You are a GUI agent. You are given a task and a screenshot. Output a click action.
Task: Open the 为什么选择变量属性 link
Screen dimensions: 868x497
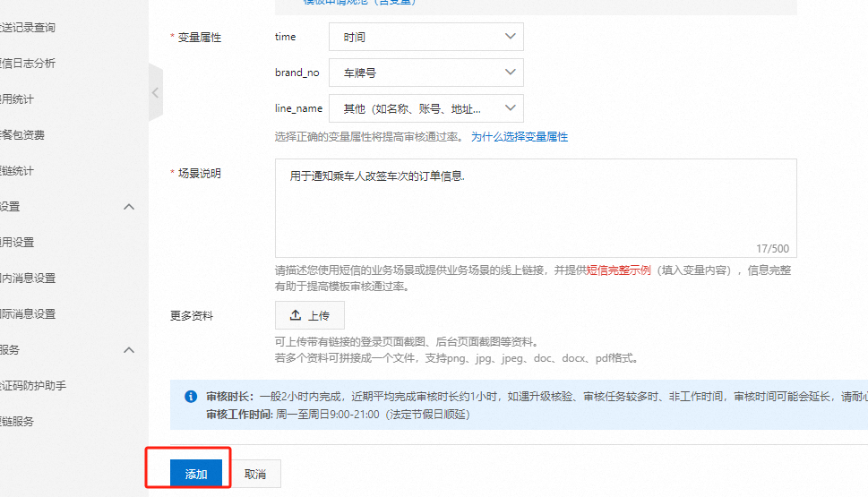pyautogui.click(x=520, y=137)
